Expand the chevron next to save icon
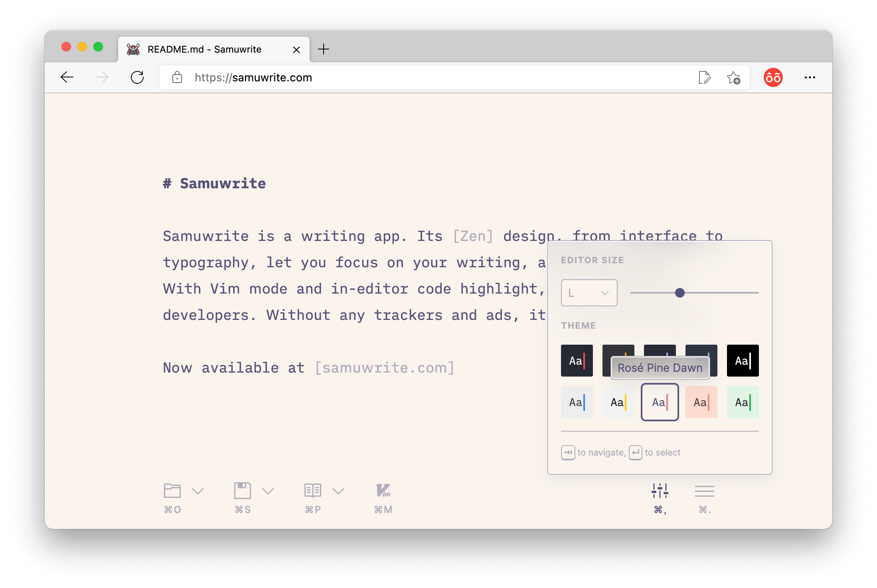 point(268,491)
